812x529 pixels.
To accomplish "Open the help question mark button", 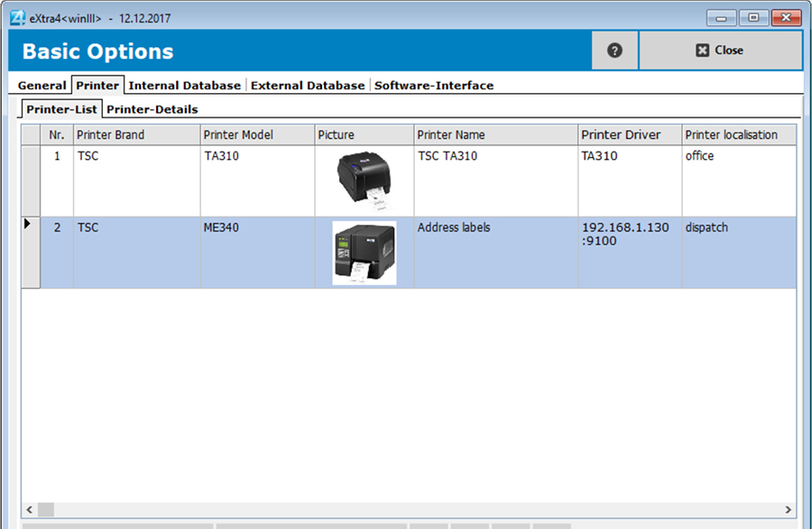I will [x=614, y=51].
